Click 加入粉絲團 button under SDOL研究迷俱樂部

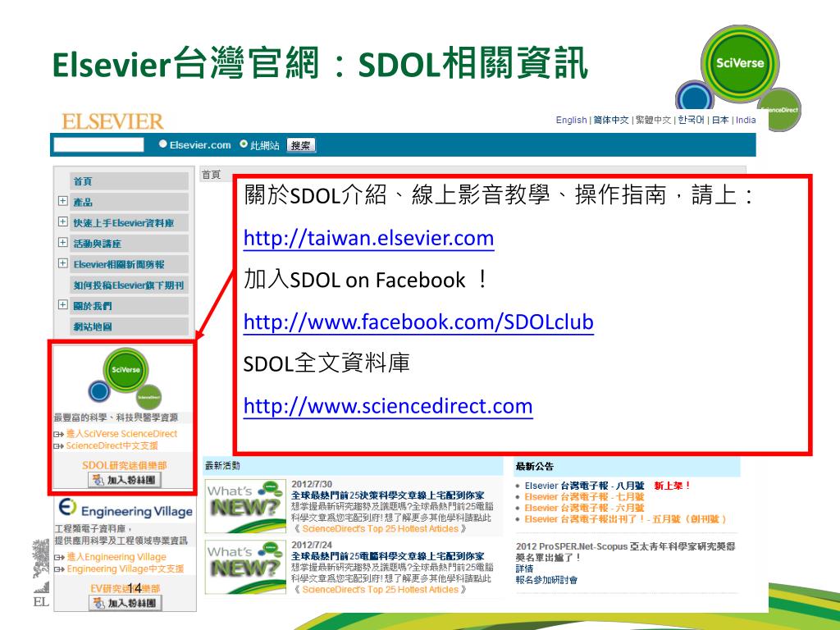(125, 480)
